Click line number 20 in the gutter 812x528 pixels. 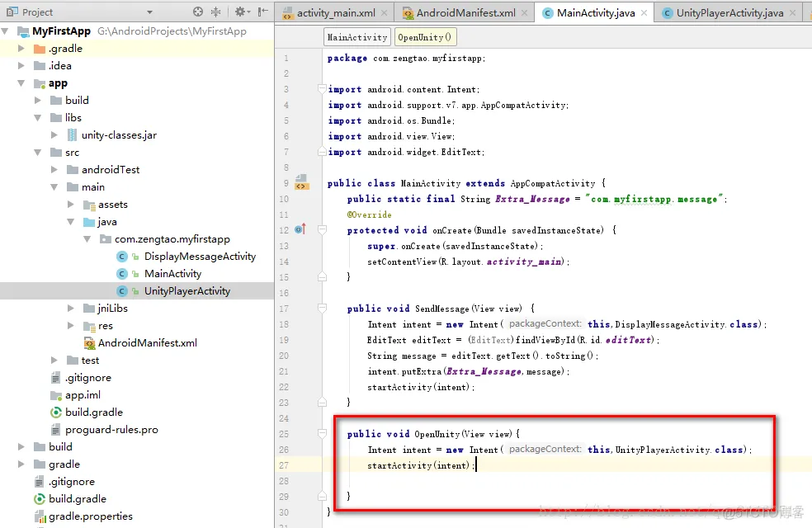pyautogui.click(x=284, y=356)
